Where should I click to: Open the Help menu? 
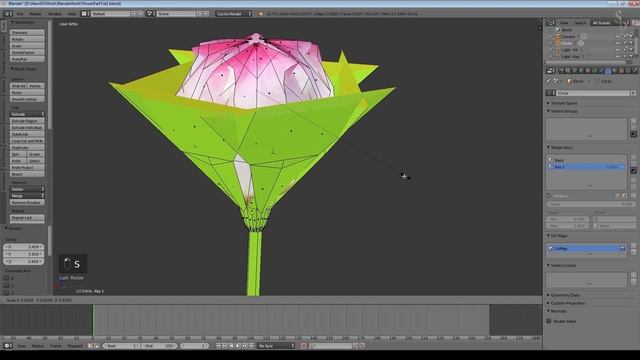click(x=72, y=13)
